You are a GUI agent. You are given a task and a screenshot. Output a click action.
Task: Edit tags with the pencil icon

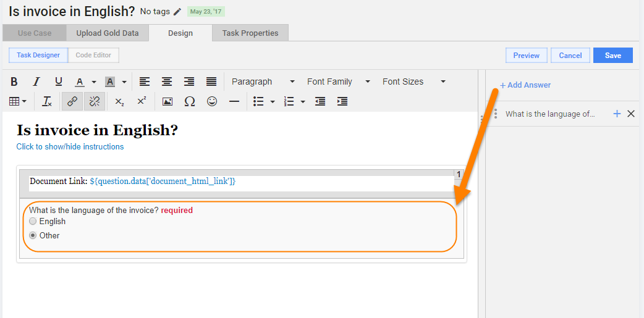177,12
